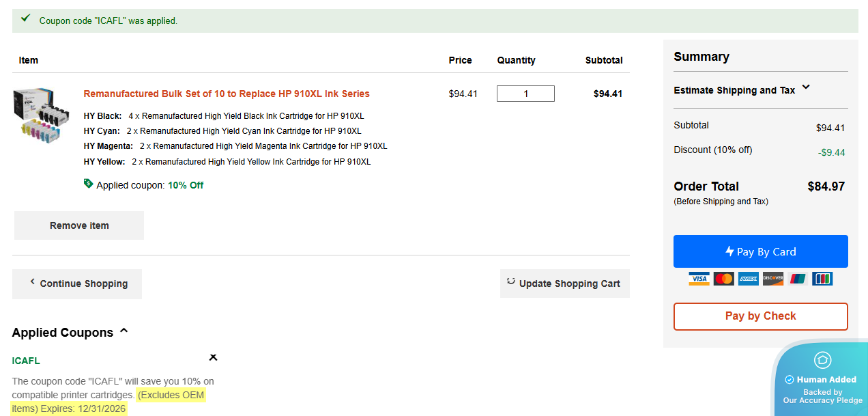Click Update Shopping Cart button
The image size is (868, 416).
click(x=564, y=283)
